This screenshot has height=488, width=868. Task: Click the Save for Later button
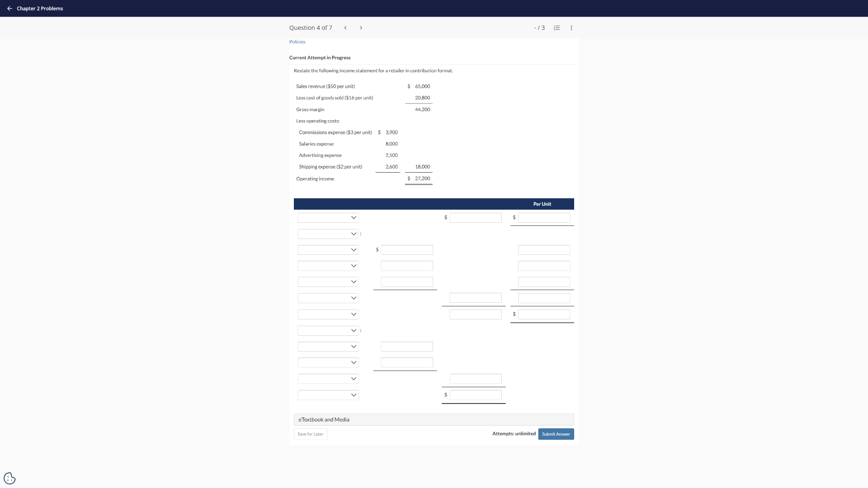click(311, 434)
